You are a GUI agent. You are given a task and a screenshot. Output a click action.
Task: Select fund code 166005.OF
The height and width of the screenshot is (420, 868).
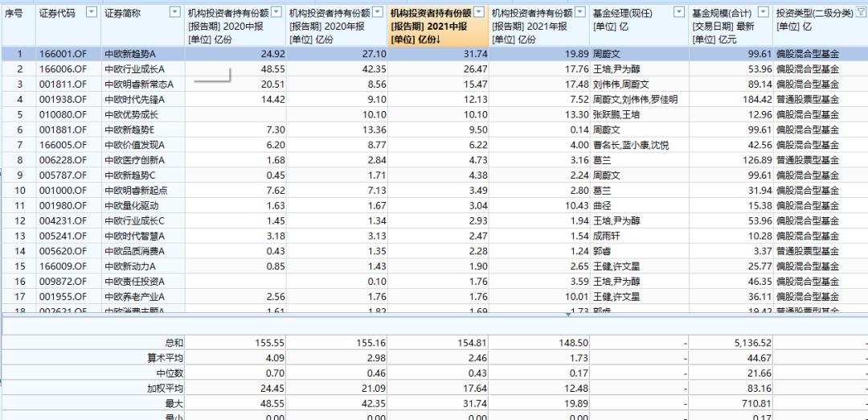point(63,145)
